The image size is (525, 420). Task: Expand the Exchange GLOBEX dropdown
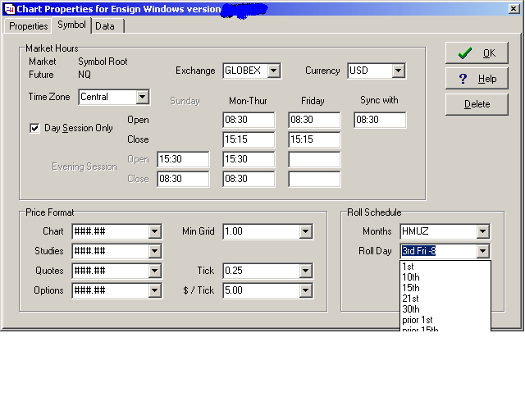tap(274, 71)
